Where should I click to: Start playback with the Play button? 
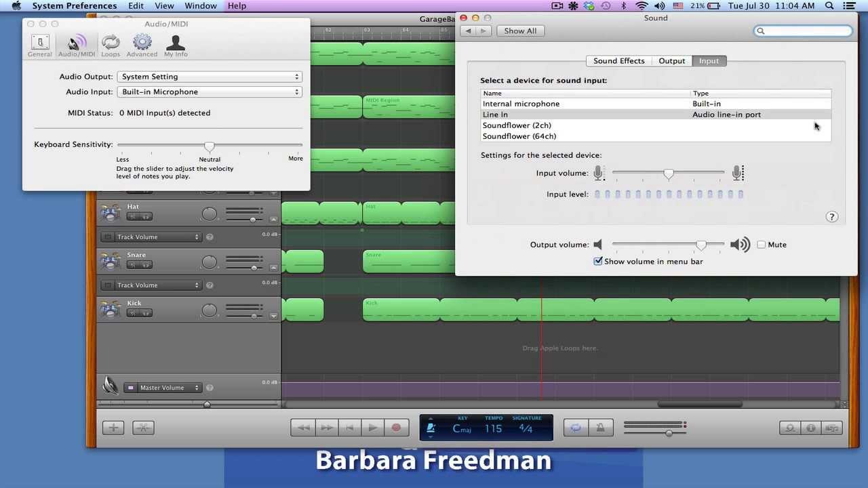[372, 428]
